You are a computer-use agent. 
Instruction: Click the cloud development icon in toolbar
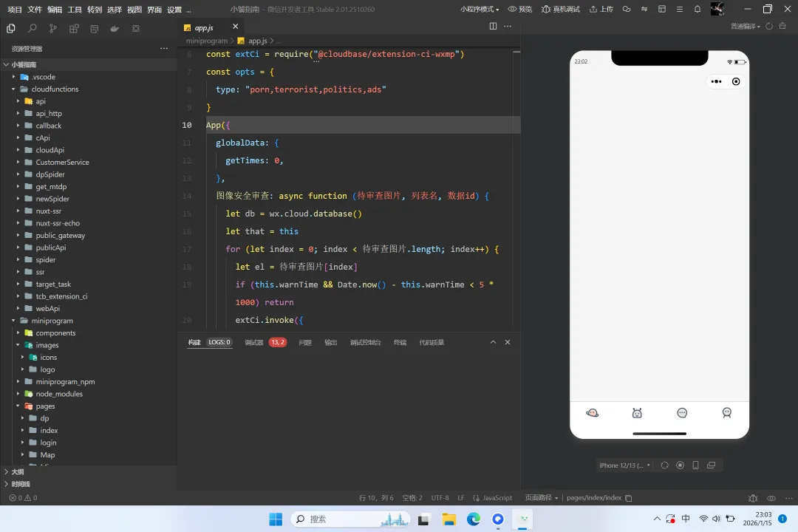pos(627,9)
